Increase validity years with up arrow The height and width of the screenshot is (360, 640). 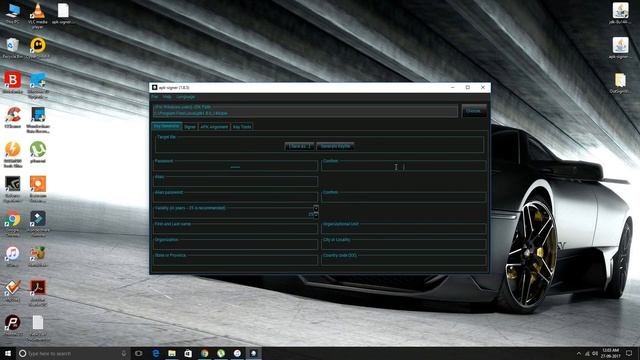pyautogui.click(x=316, y=209)
